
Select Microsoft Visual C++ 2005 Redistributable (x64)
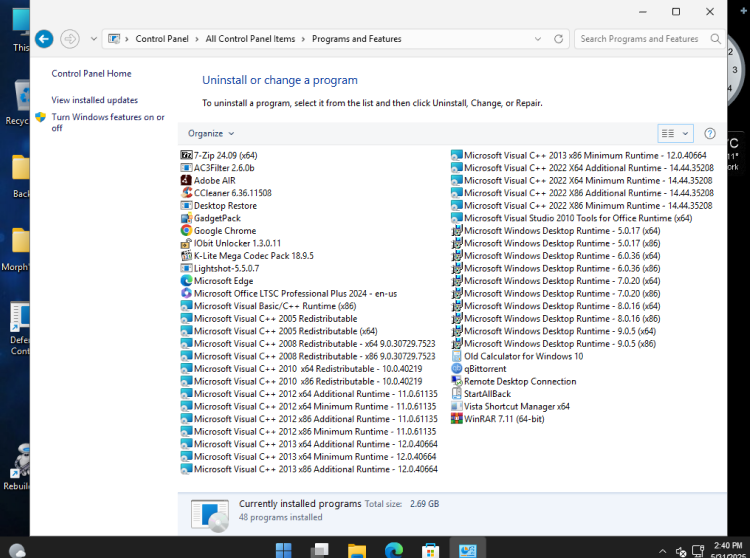pyautogui.click(x=285, y=331)
